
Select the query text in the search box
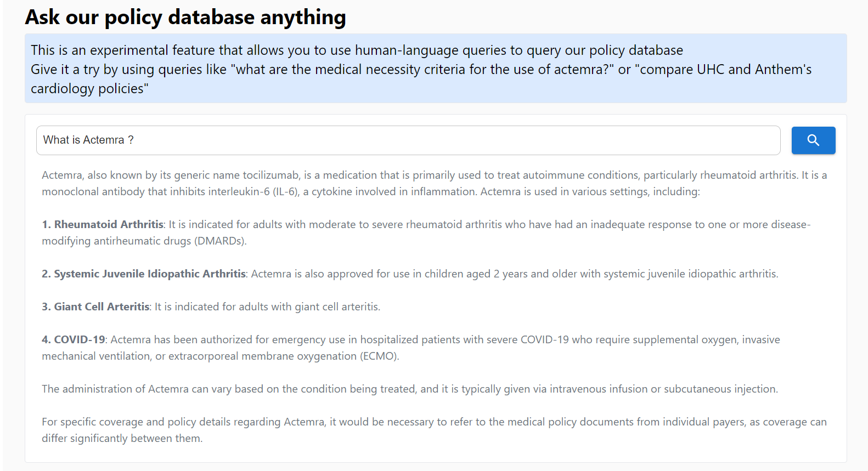pyautogui.click(x=88, y=140)
